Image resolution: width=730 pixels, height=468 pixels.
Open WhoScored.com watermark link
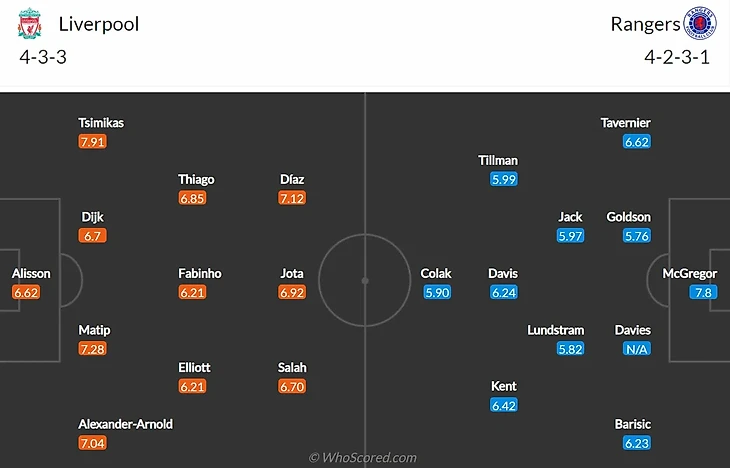363,457
